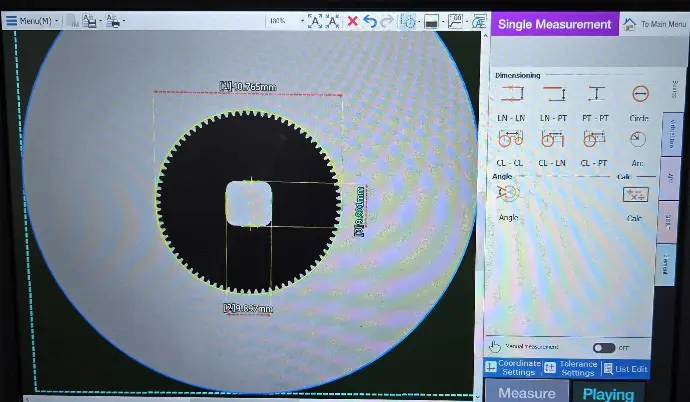Viewport: 690px width, 402px height.
Task: Select the LN - PT dimensioning tool
Action: point(553,95)
